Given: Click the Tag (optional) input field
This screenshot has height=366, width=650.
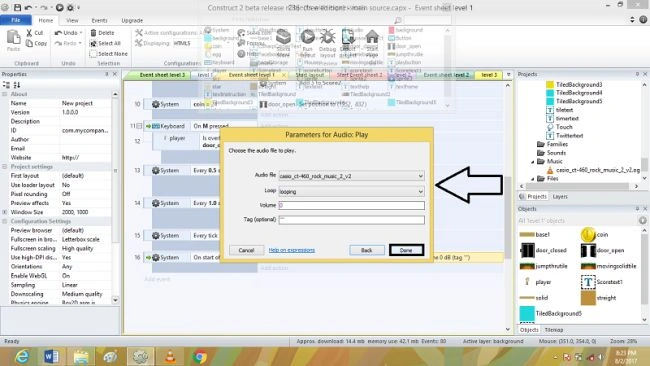Looking at the screenshot, I should [352, 220].
